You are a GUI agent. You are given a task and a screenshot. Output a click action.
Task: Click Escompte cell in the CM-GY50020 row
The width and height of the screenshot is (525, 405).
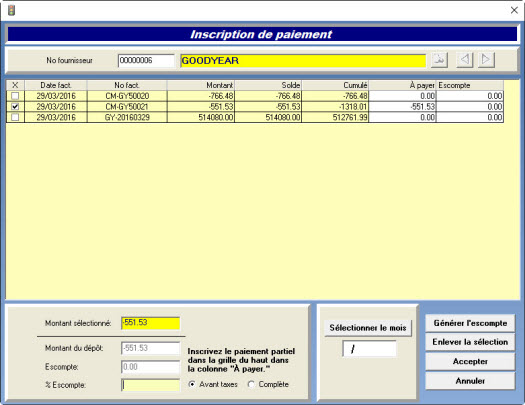pyautogui.click(x=470, y=96)
